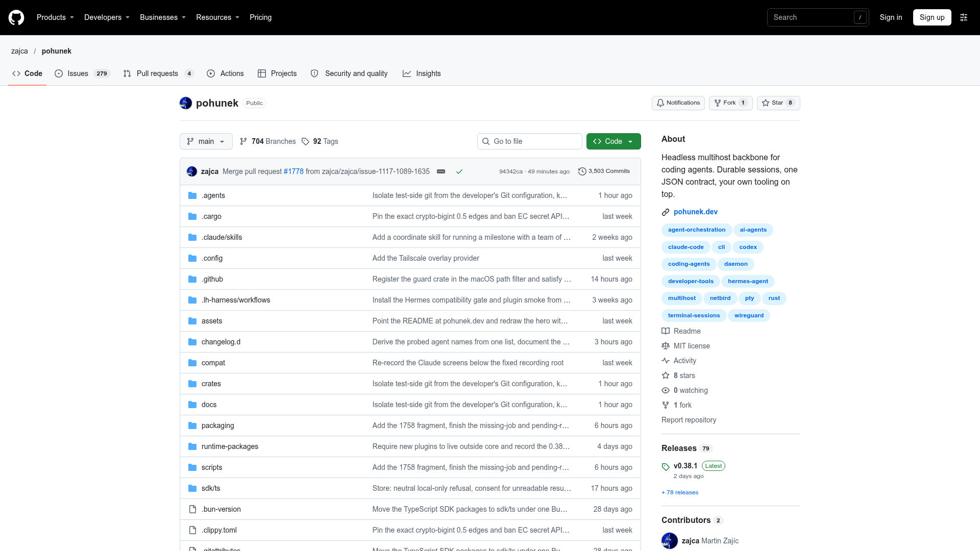Click the rust topic tag
This screenshot has width=980, height=551.
click(x=774, y=298)
